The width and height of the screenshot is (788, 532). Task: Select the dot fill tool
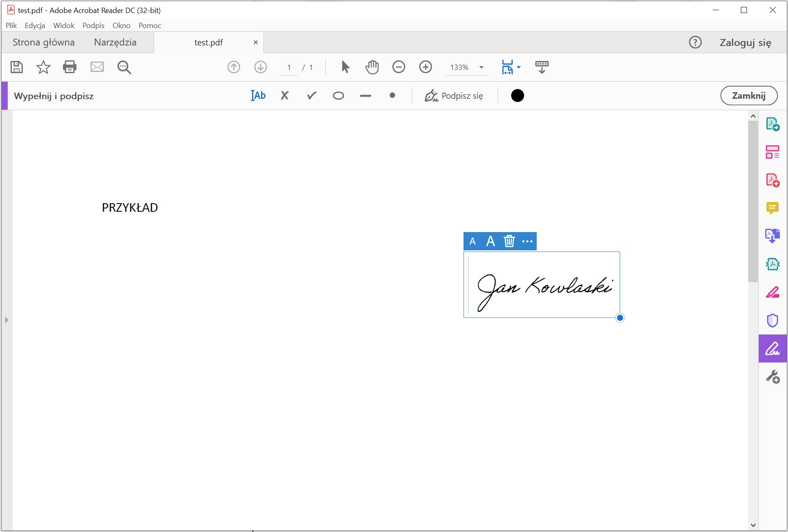(392, 96)
